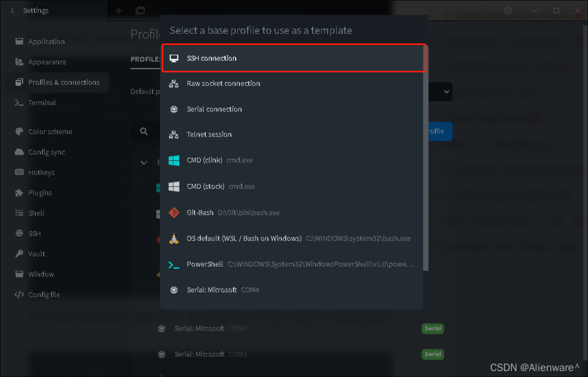Click the Serial: Microsoft COM4 chip icon
The image size is (588, 377).
click(x=174, y=290)
